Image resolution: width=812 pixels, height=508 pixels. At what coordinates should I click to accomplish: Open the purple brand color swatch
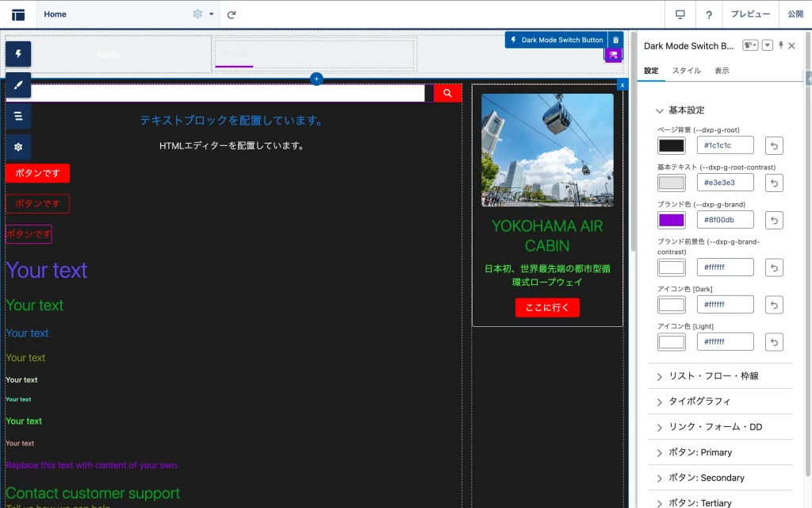(672, 220)
